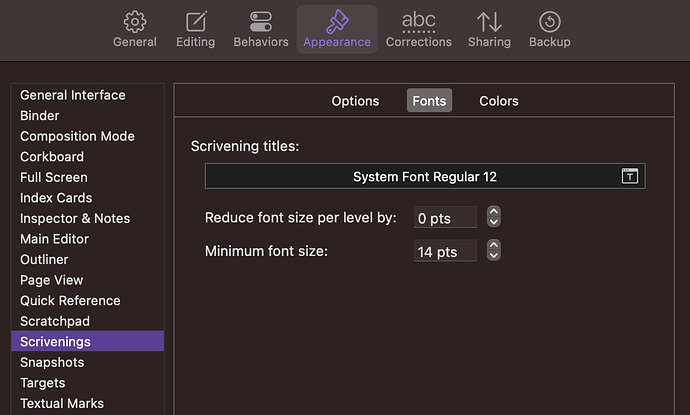Select Inspector & Notes in the sidebar

point(88,218)
